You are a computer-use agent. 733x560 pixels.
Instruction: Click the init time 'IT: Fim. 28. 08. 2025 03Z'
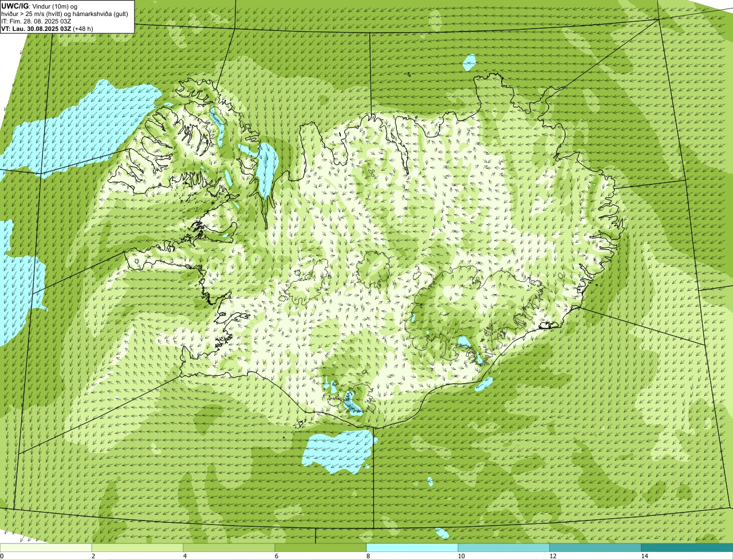36,21
